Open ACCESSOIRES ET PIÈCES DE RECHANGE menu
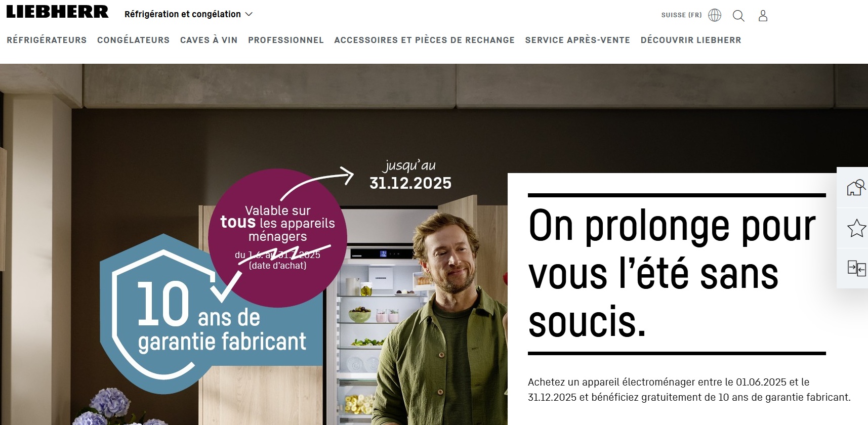The image size is (868, 425). [424, 40]
